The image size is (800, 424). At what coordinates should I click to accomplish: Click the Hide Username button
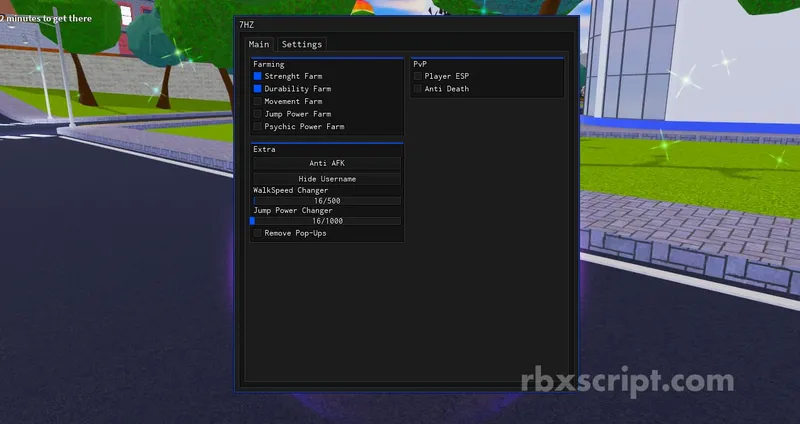coord(327,179)
